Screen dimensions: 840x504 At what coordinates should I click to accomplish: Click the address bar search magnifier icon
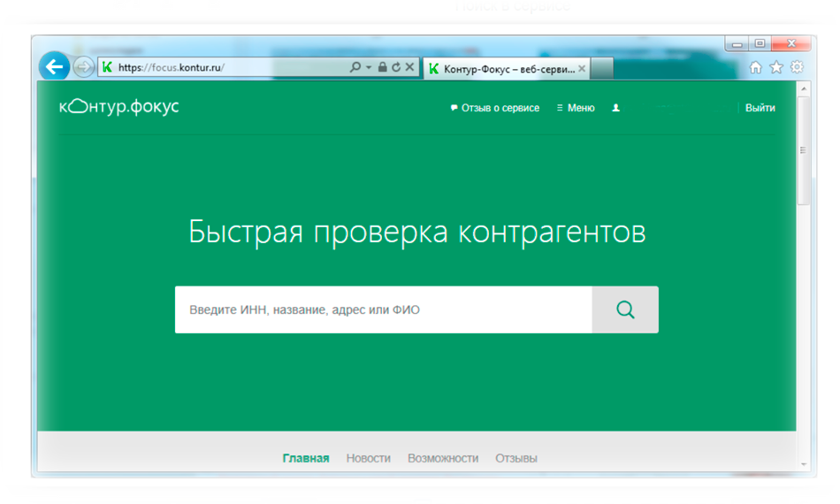tap(355, 67)
